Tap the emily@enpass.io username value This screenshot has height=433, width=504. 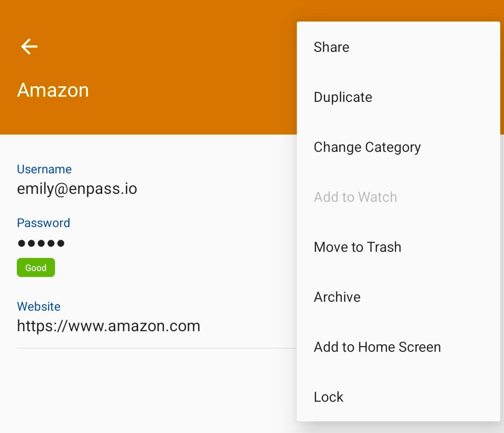77,189
